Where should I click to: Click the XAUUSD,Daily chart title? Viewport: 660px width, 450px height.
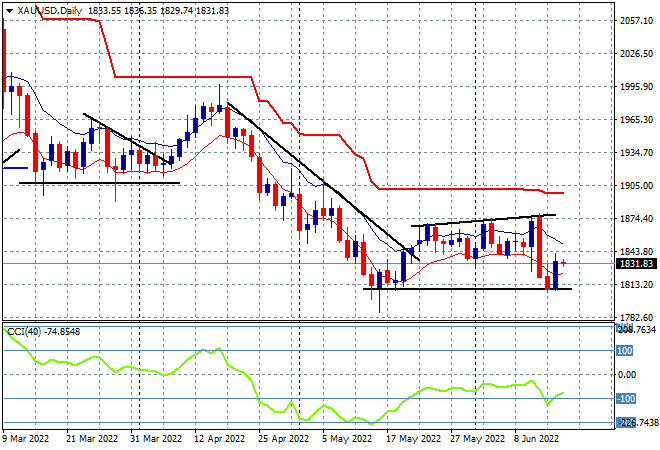coord(50,11)
